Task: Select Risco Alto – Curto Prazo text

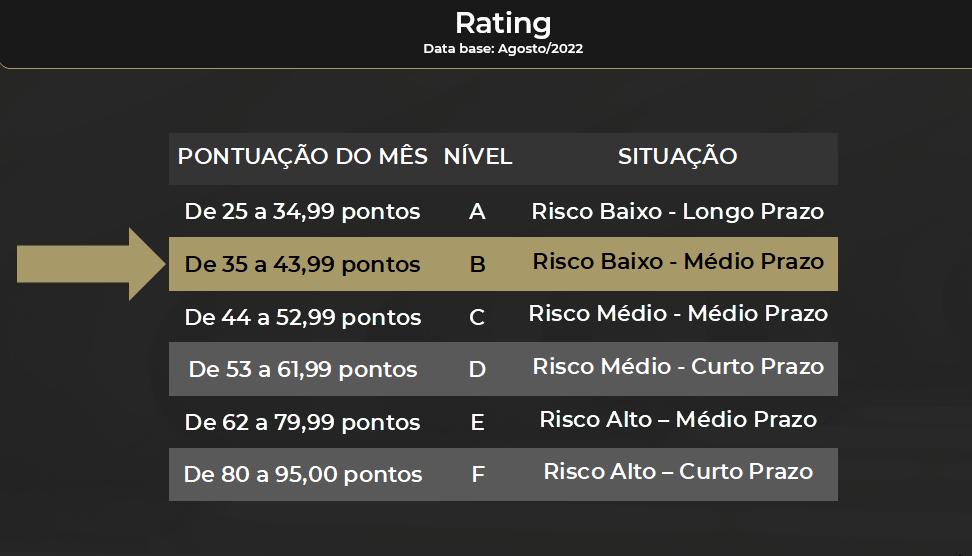Action: pos(678,472)
